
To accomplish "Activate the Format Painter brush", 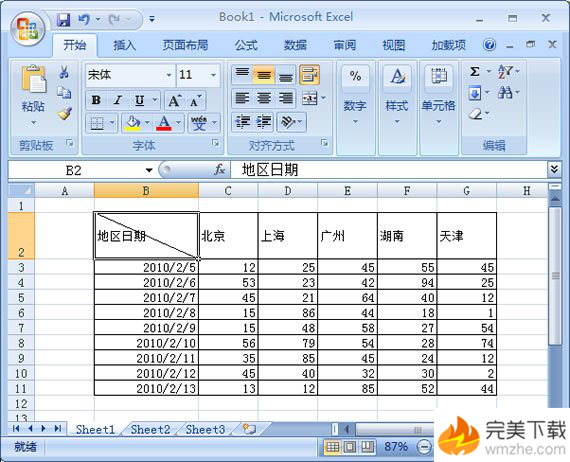I will coord(64,114).
